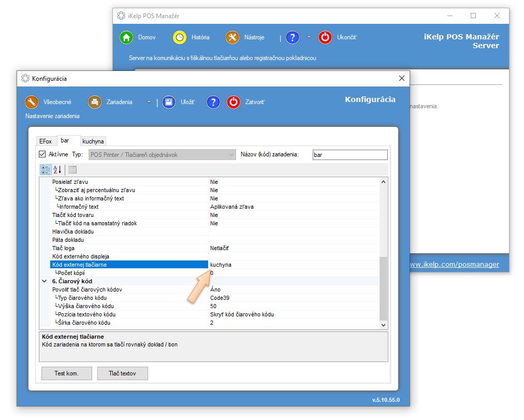Viewport: 524px width, 420px height.
Task: Click the Zariadenia devices icon
Action: point(94,102)
